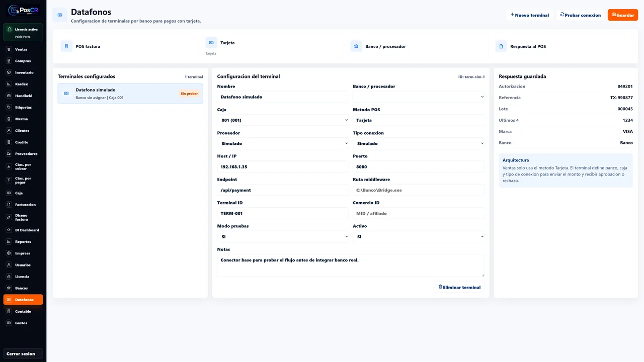Click the Reportes chart icon
644x362 pixels.
pyautogui.click(x=9, y=242)
